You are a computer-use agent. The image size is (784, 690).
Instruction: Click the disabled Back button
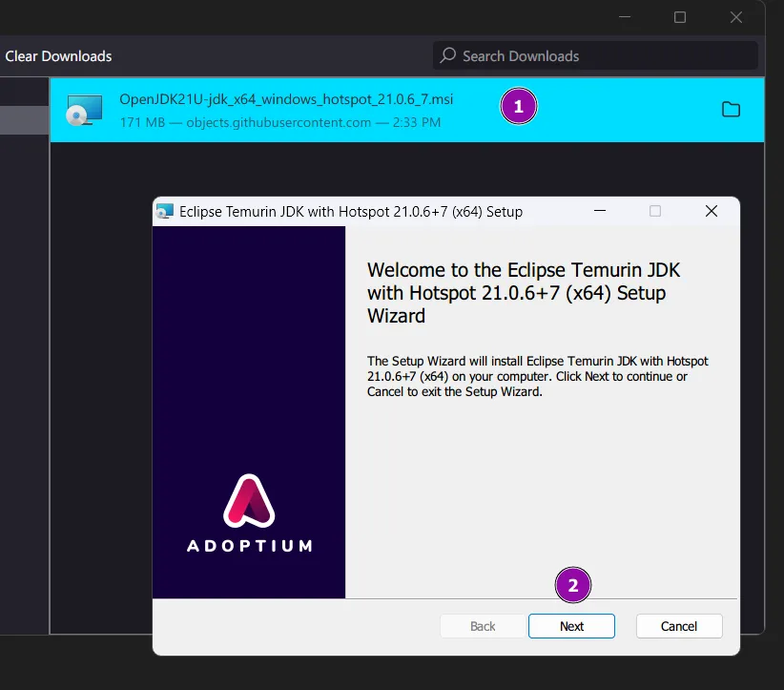click(x=483, y=626)
